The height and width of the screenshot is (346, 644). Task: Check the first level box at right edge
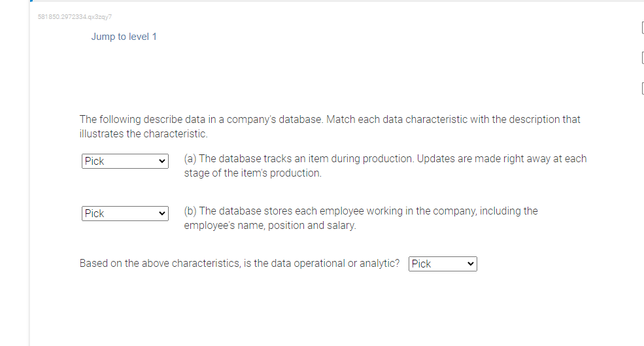click(x=641, y=27)
